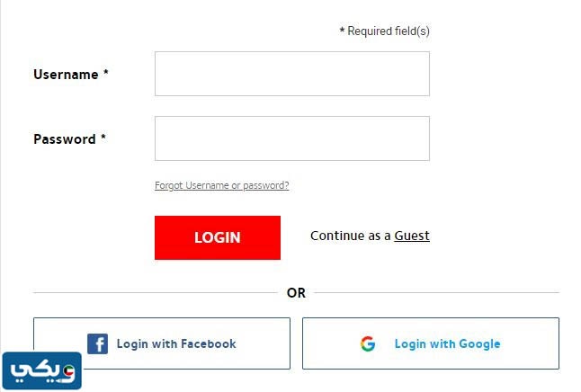Click the OR divider text

tap(296, 292)
